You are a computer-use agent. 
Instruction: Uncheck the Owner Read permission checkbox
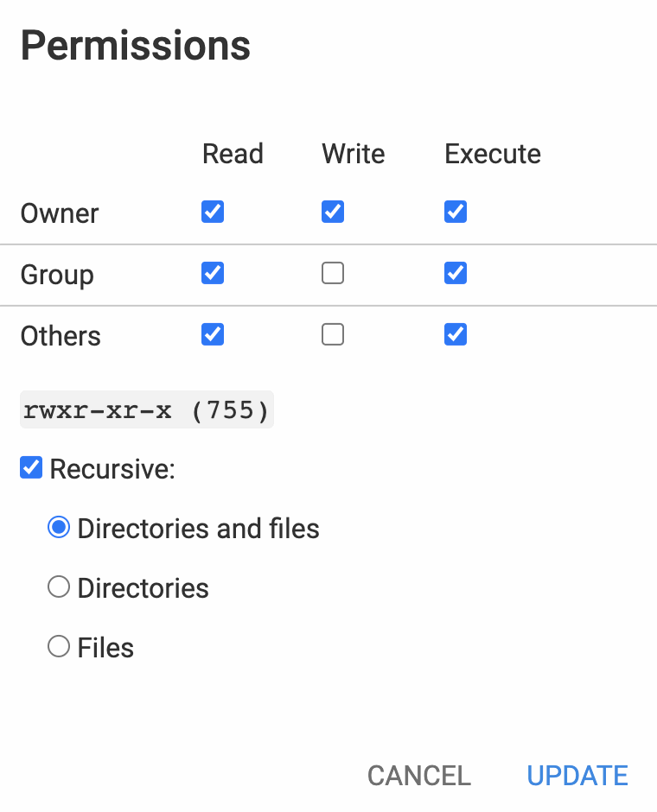click(213, 212)
